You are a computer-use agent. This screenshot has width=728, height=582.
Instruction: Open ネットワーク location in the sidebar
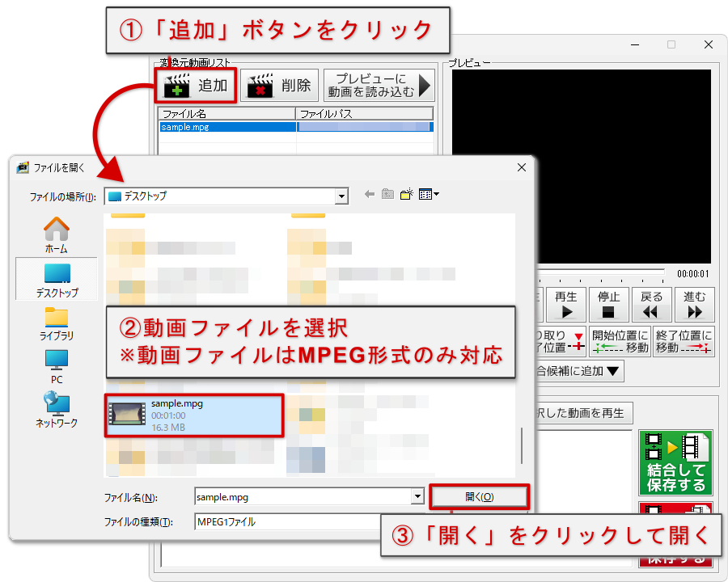56,410
